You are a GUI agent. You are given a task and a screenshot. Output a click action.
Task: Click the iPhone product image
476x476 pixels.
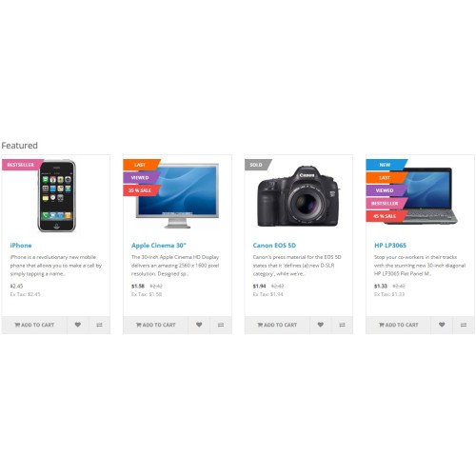[56, 195]
